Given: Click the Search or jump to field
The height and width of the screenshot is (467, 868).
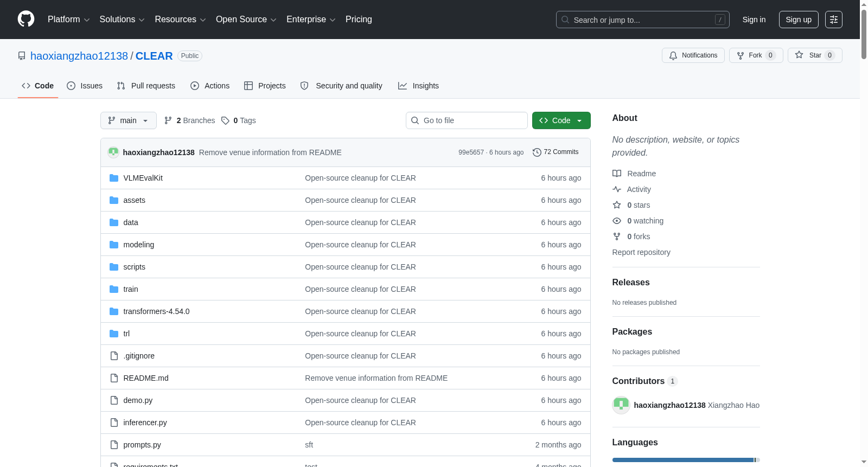Looking at the screenshot, I should [643, 20].
